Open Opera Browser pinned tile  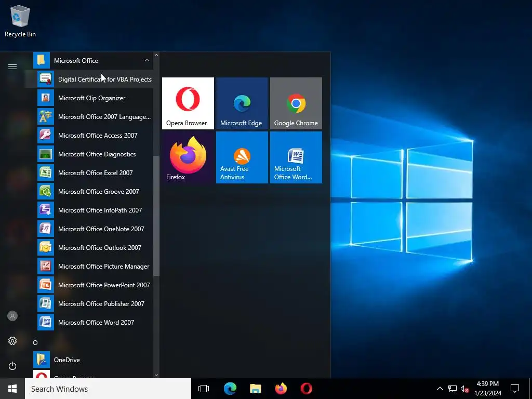(188, 103)
